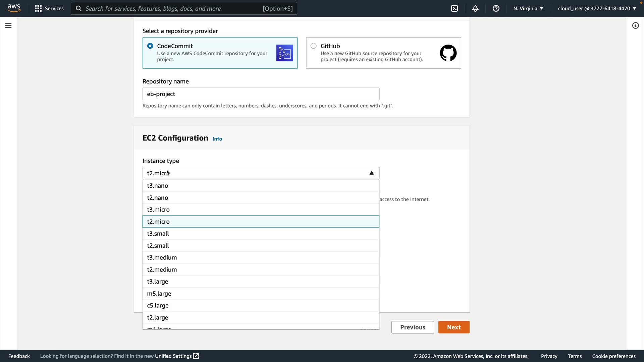Open the cloud_user account dropdown
This screenshot has height=362, width=644.
click(597, 8)
